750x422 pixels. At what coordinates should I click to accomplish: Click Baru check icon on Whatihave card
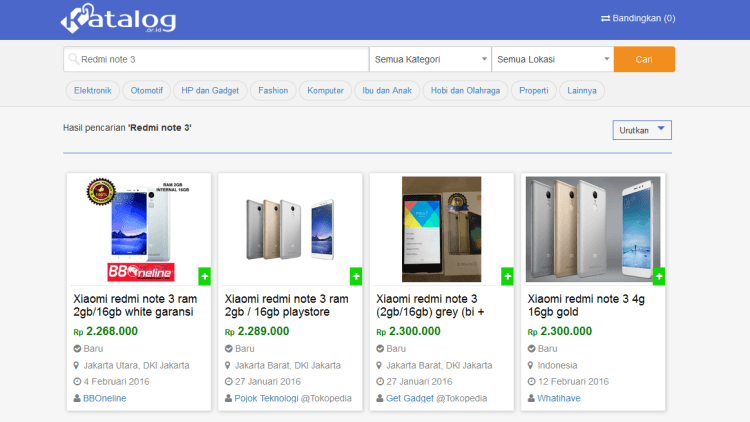click(531, 348)
